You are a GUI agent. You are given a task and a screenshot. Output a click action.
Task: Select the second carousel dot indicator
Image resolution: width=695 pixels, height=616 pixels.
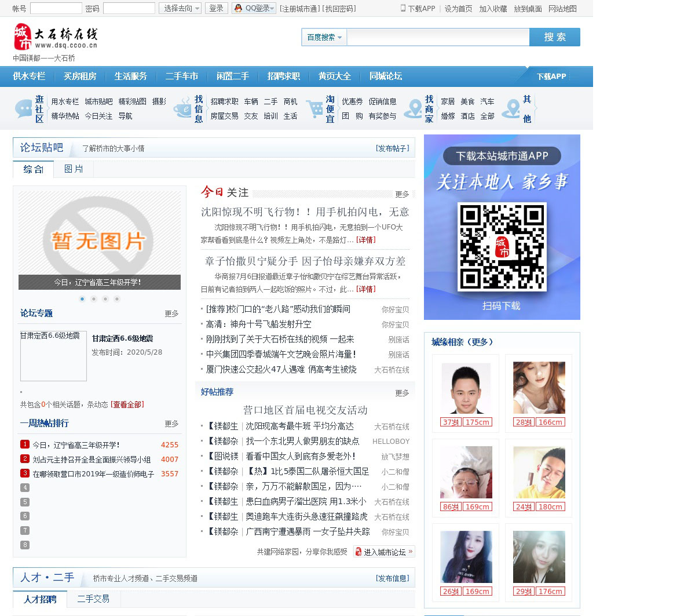coord(94,299)
